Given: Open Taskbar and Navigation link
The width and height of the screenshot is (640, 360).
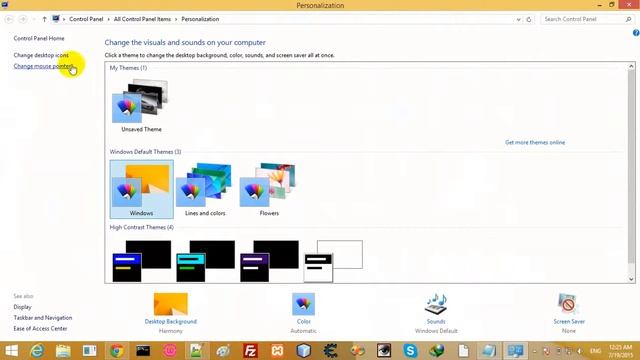Looking at the screenshot, I should [x=43, y=318].
